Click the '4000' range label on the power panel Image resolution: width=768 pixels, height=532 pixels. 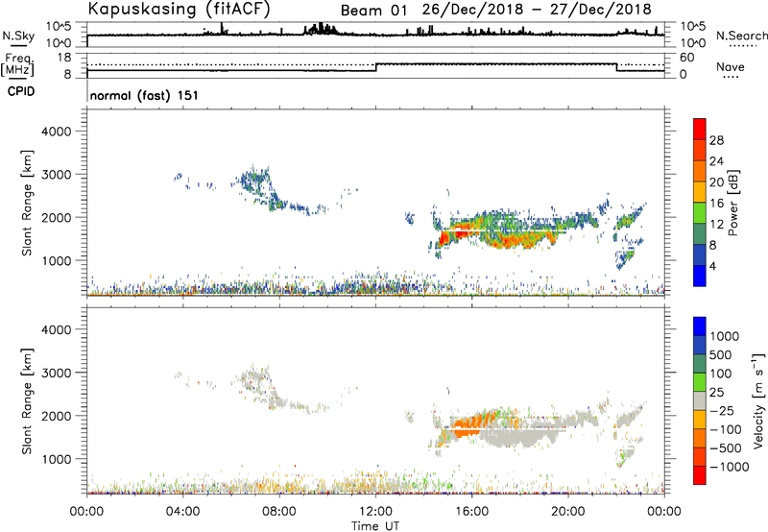click(x=57, y=132)
